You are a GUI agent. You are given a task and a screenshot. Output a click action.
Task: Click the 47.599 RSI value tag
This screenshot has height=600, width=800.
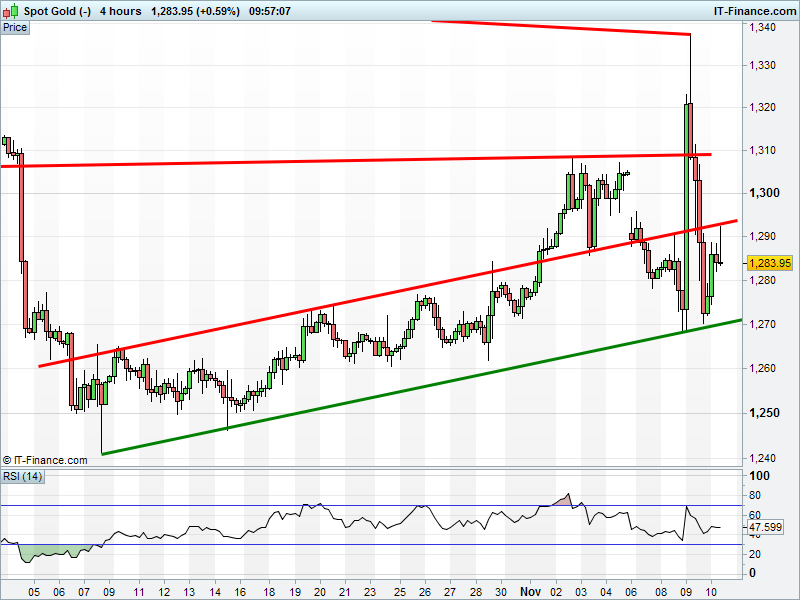(x=765, y=527)
